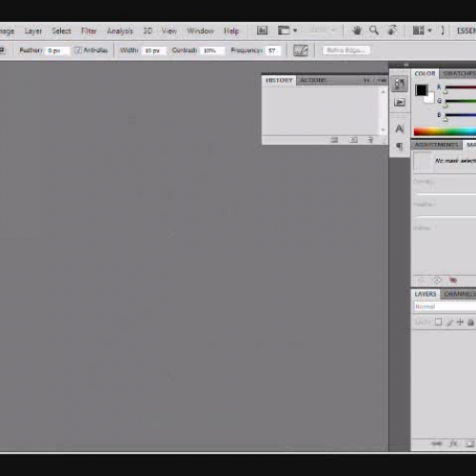This screenshot has width=476, height=476.
Task: Click the red icon at Masks panel bottom
Action: pos(453,280)
